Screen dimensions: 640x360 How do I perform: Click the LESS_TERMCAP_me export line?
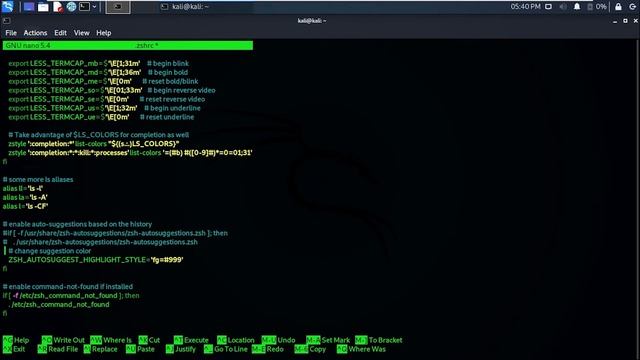103,81
